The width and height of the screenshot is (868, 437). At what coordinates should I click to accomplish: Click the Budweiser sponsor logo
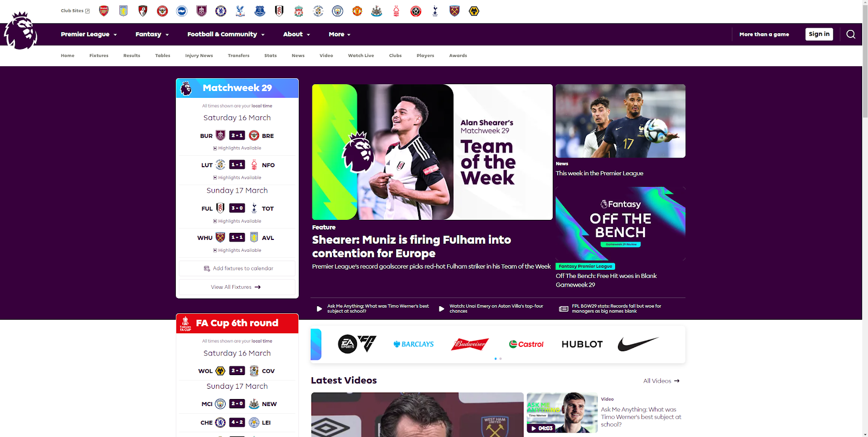pos(470,344)
